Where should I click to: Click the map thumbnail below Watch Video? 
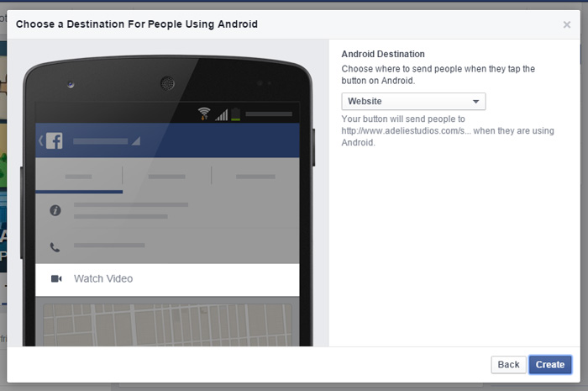click(x=167, y=325)
